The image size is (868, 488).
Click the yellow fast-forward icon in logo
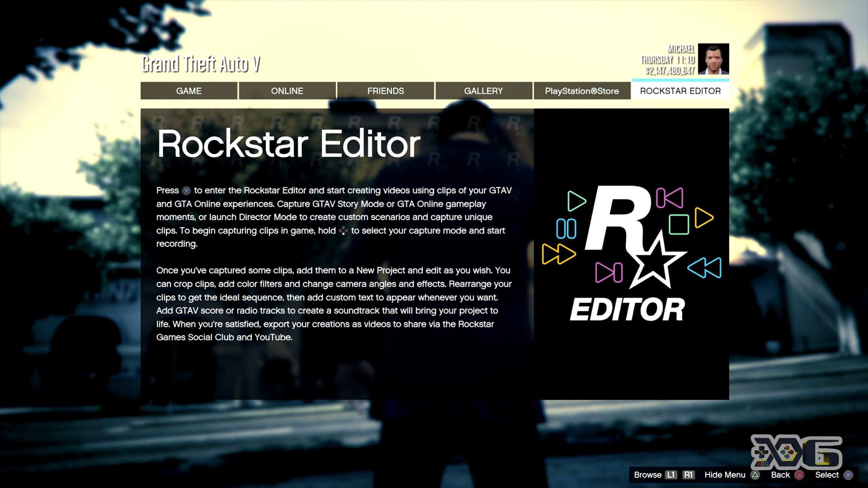[559, 254]
